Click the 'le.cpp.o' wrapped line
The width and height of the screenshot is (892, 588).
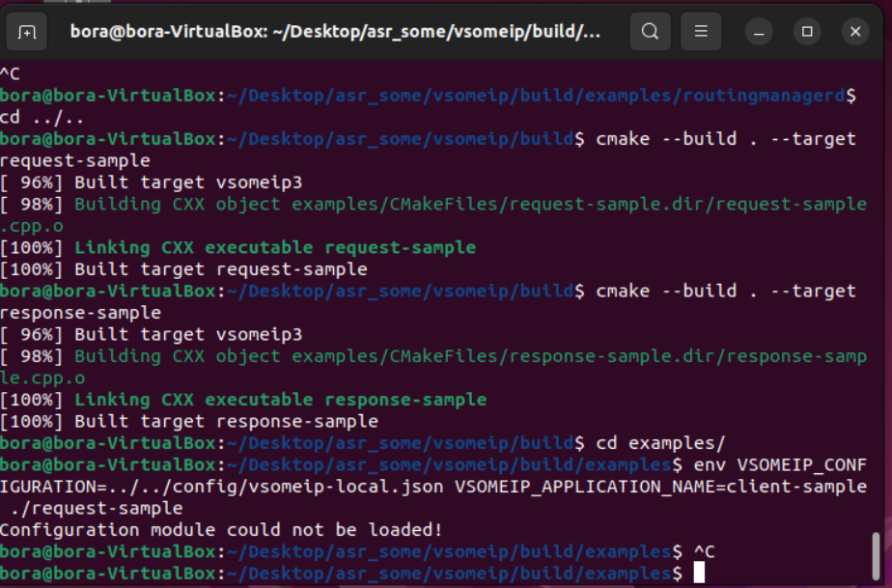tap(42, 378)
